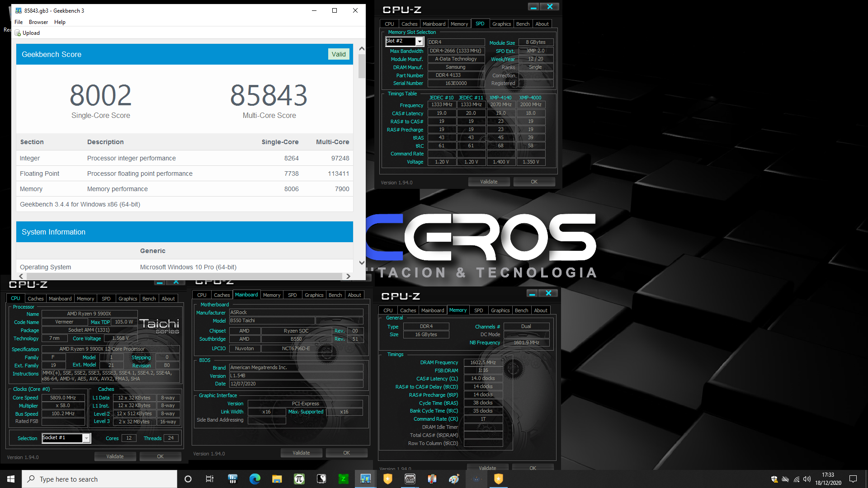Click the Geekbench horizontal scroll right arrow
Image resolution: width=868 pixels, height=488 pixels.
[348, 276]
